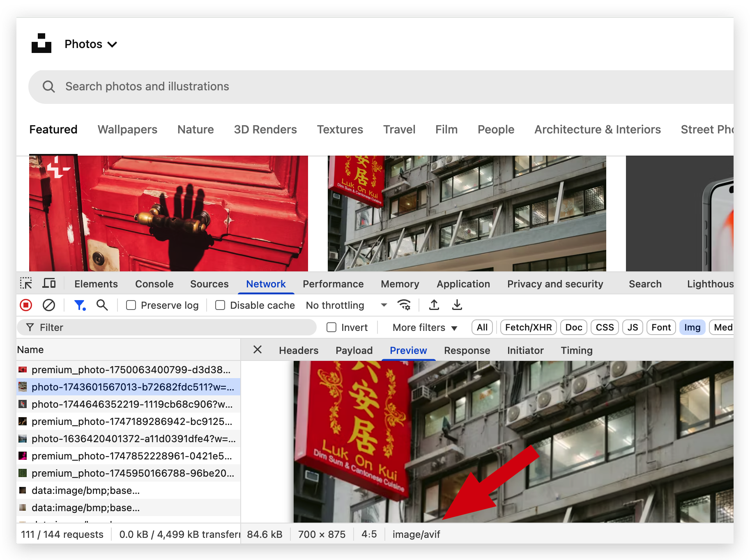
Task: Enable the Preserve log checkbox
Action: click(x=131, y=305)
